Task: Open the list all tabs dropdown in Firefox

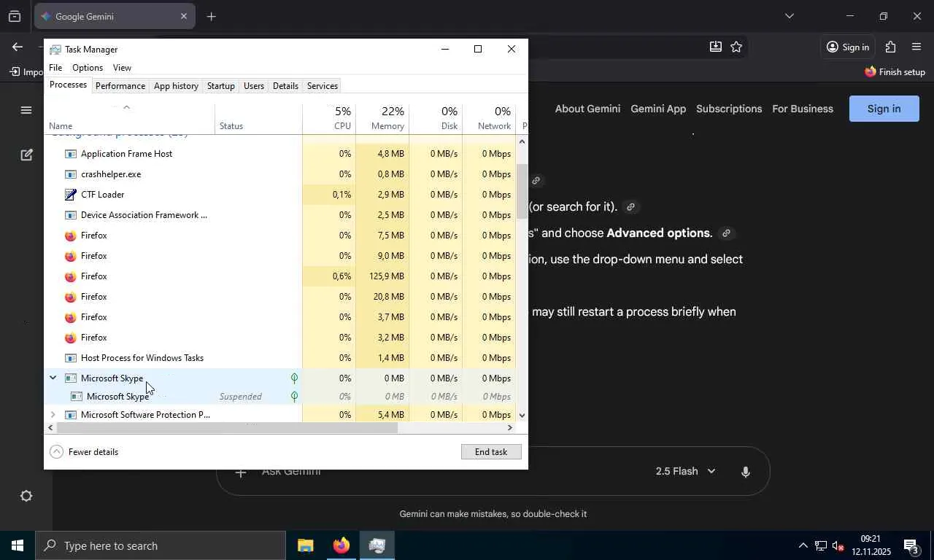Action: (x=789, y=16)
